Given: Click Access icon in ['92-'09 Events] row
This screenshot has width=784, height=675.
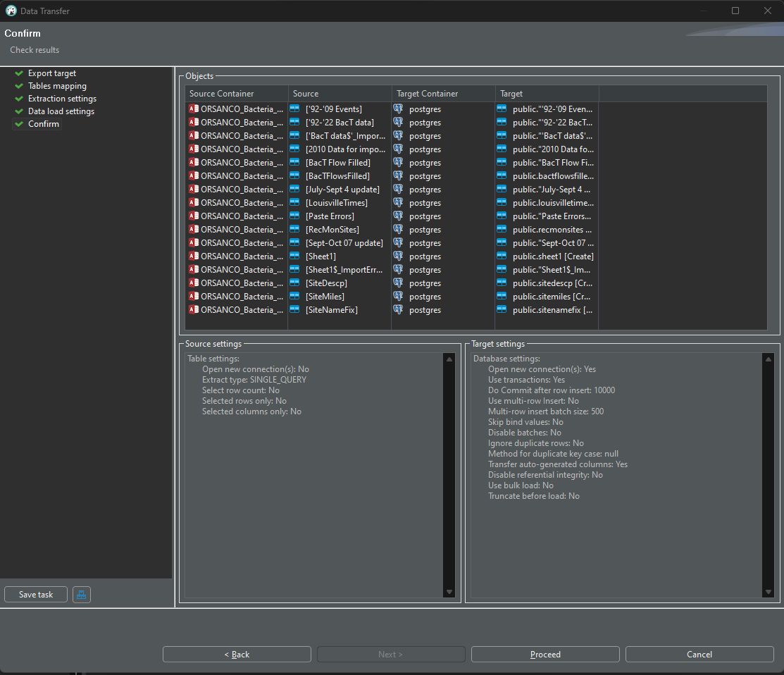Looking at the screenshot, I should 194,109.
